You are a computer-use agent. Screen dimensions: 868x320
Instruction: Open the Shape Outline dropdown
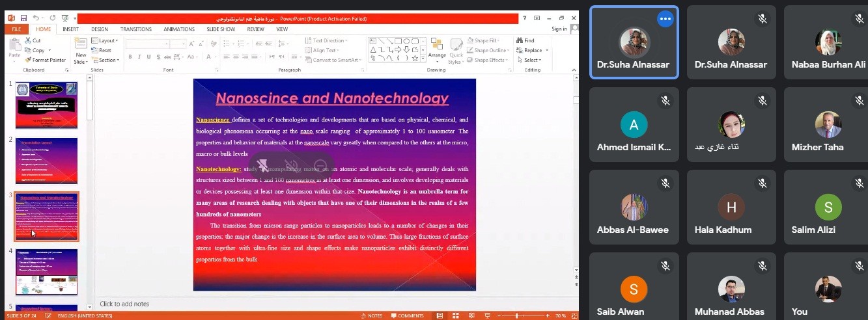488,50
